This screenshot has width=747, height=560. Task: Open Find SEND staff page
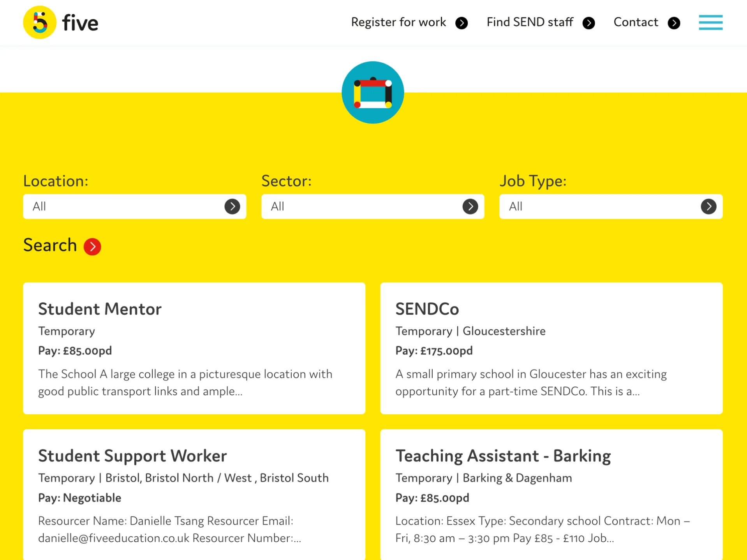pyautogui.click(x=530, y=23)
